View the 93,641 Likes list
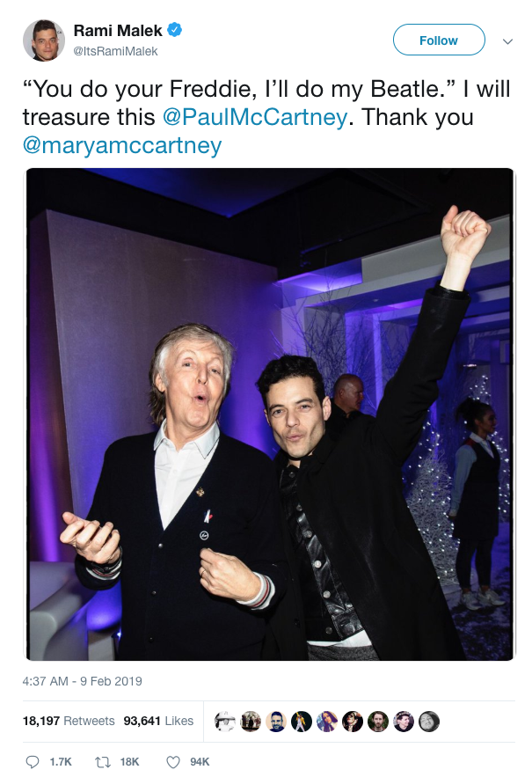 click(158, 721)
